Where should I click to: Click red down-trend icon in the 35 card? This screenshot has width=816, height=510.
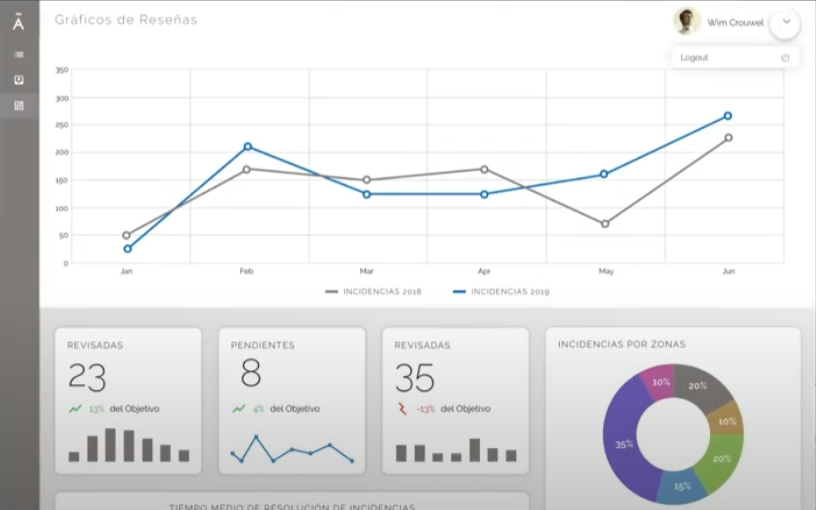403,408
